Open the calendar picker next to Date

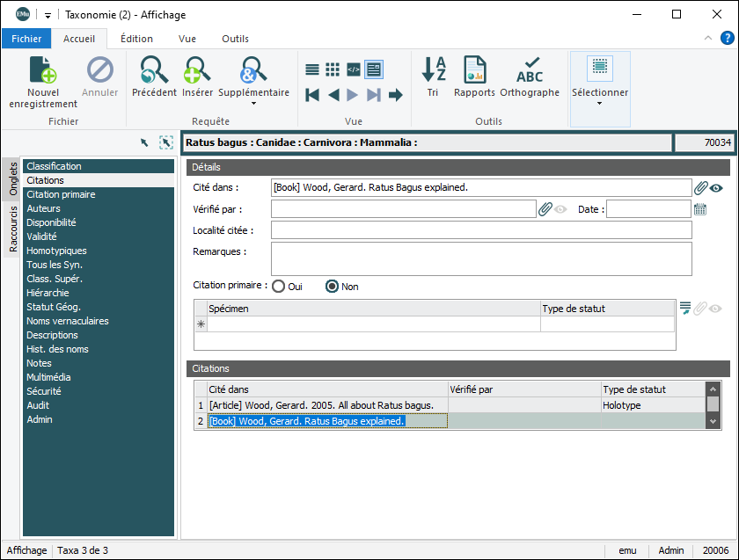[700, 209]
